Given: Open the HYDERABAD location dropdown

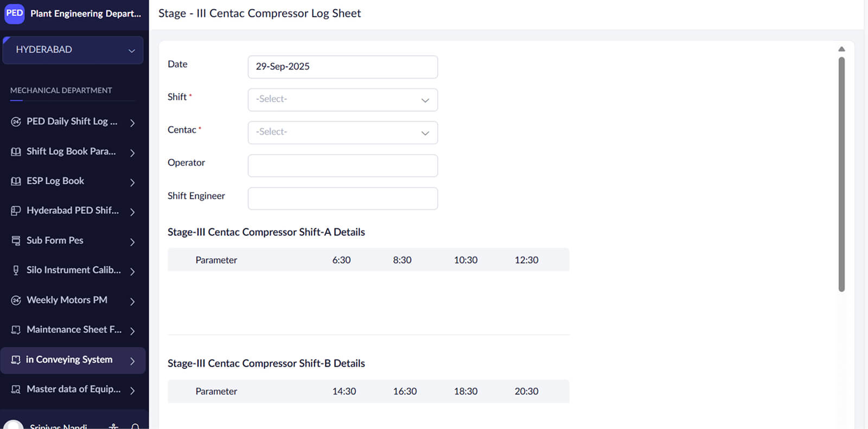Looking at the screenshot, I should point(73,50).
